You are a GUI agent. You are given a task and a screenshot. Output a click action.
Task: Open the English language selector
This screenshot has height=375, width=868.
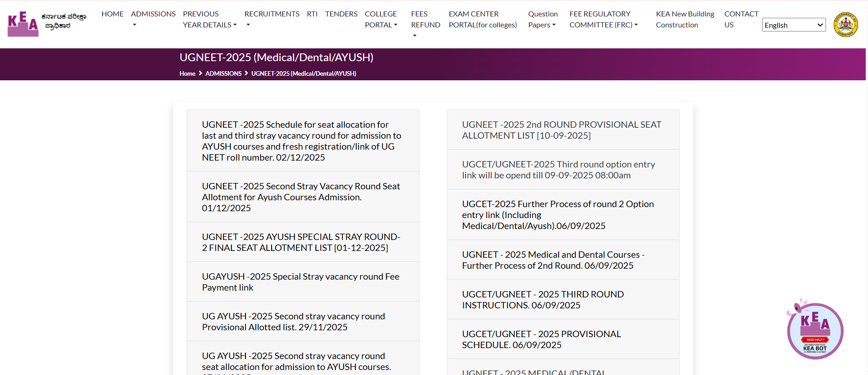pos(794,25)
